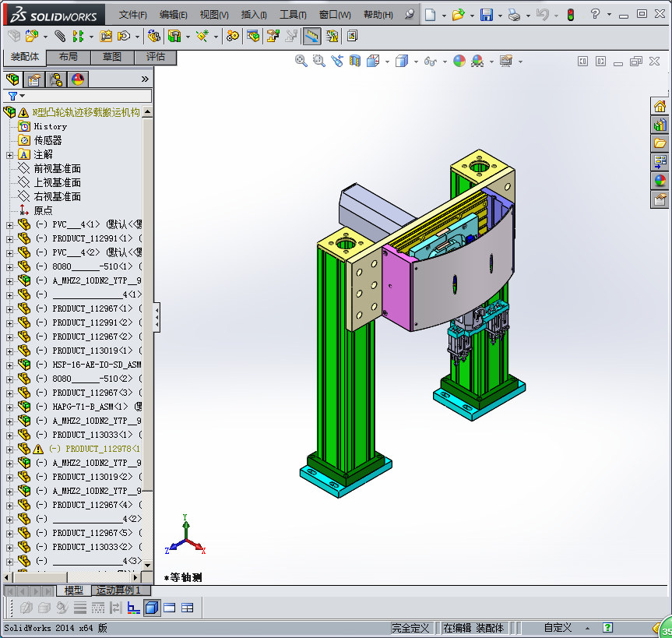Click the Display Style cube icon

(402, 62)
